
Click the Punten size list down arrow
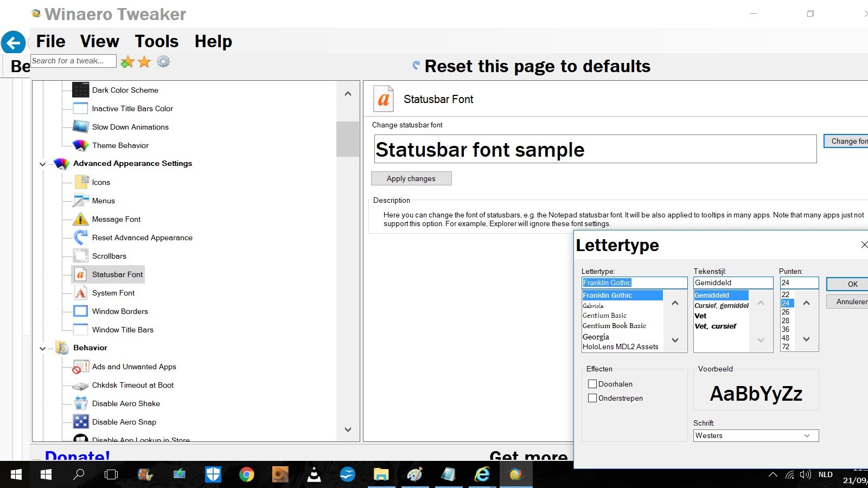(x=807, y=339)
